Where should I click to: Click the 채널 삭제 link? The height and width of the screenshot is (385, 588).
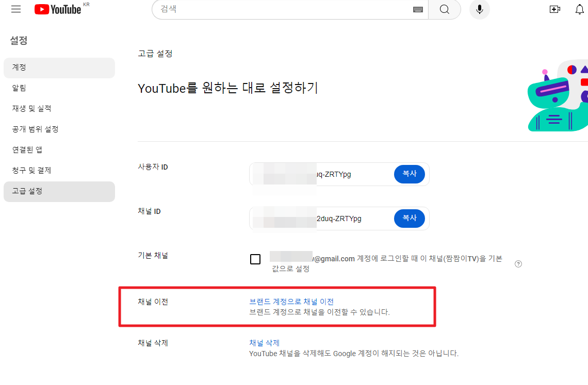point(265,343)
